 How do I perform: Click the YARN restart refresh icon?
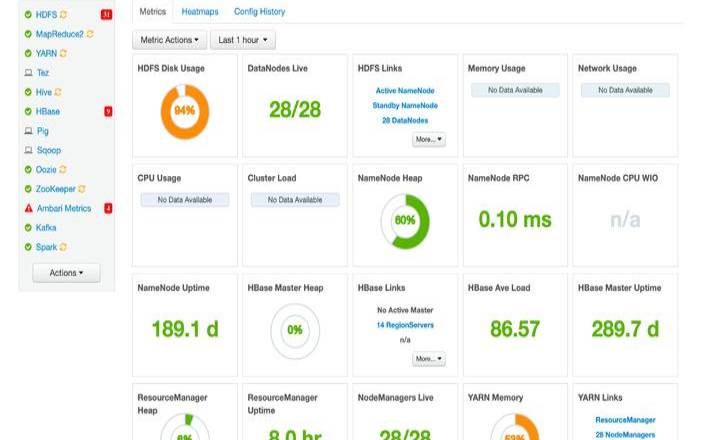[x=65, y=54]
